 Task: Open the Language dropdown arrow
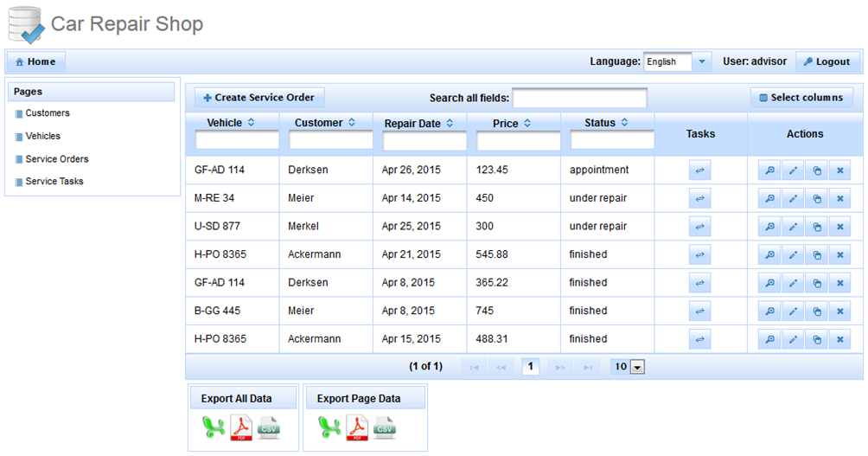[701, 61]
